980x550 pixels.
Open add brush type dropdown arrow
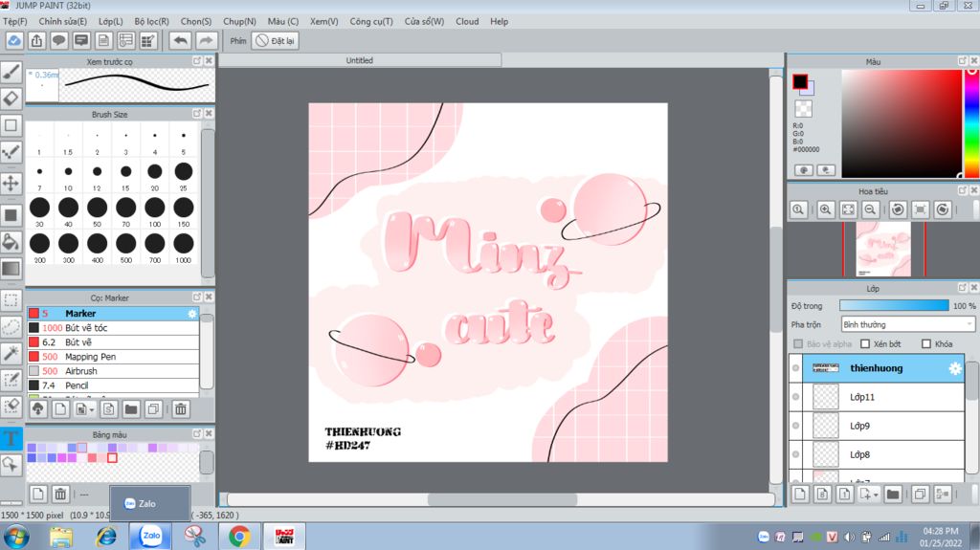click(x=92, y=410)
